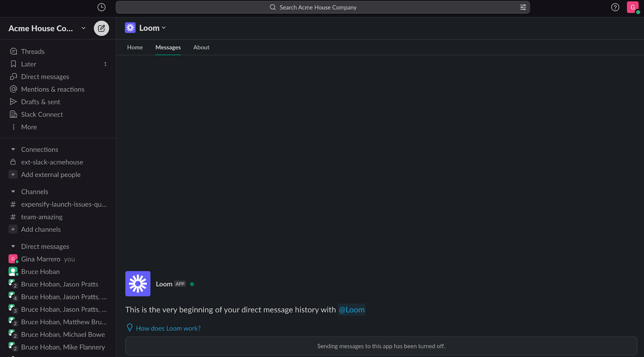The image size is (644, 357).
Task: Open the Loom conversation dropdown
Action: [153, 28]
